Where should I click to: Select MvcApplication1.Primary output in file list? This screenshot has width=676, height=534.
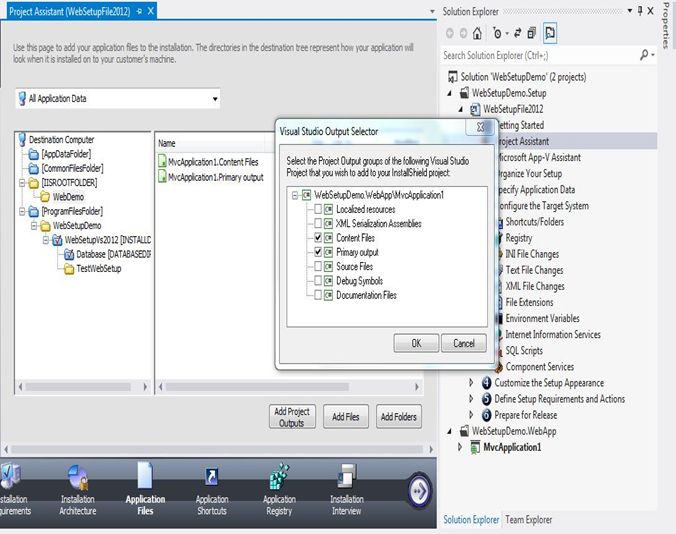pos(211,177)
